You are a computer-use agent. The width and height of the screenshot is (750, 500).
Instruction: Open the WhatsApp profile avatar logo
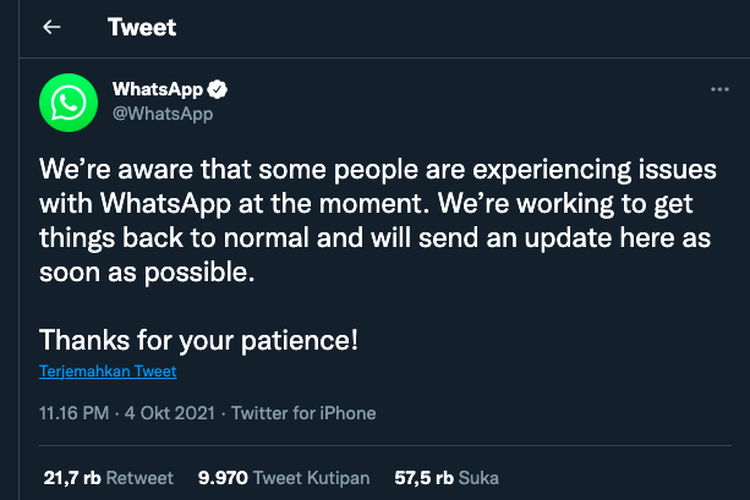pos(68,102)
